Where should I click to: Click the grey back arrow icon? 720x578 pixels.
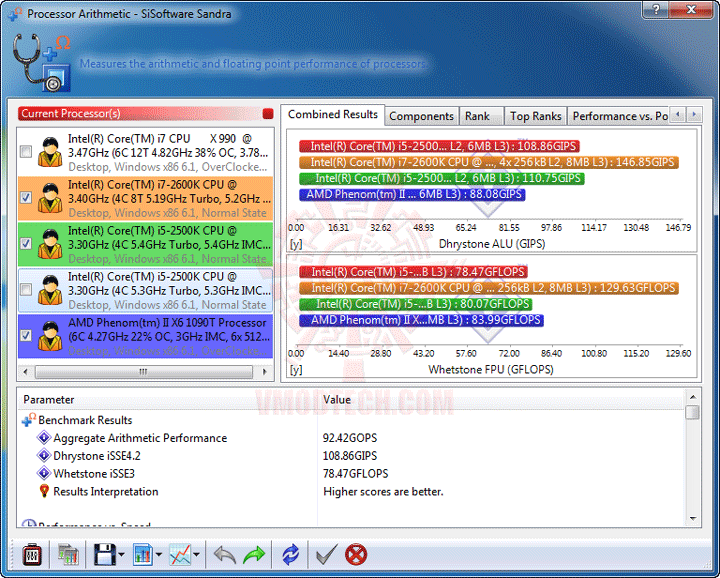click(x=225, y=555)
